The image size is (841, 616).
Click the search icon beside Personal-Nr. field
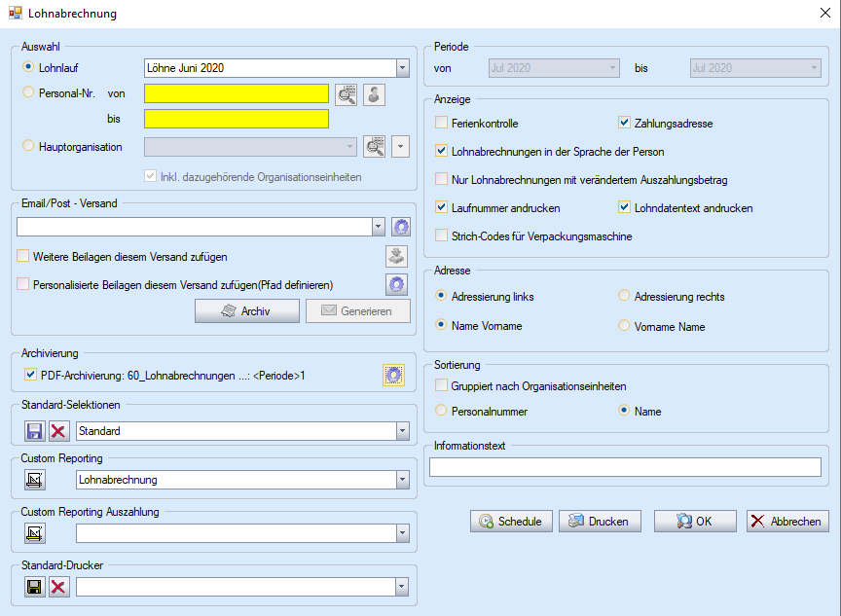click(347, 94)
